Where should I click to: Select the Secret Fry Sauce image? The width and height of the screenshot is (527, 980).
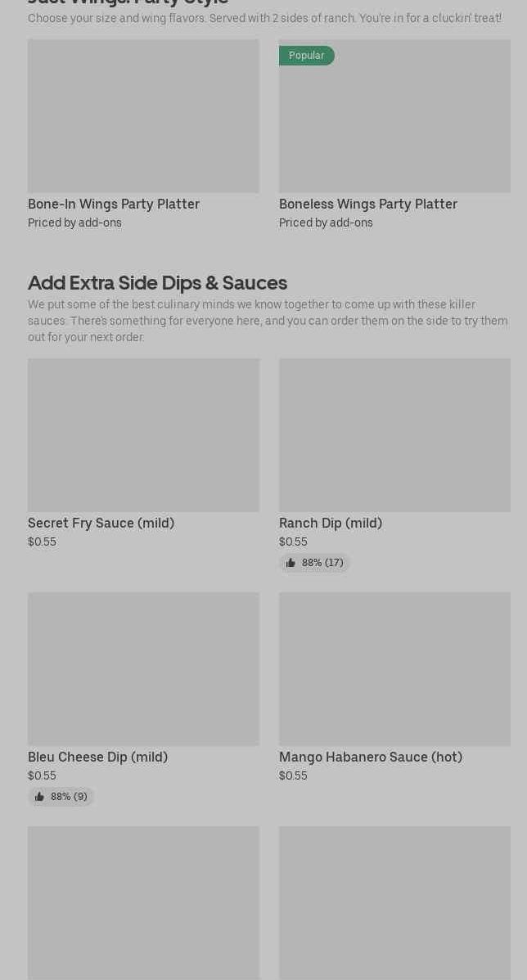pos(143,435)
